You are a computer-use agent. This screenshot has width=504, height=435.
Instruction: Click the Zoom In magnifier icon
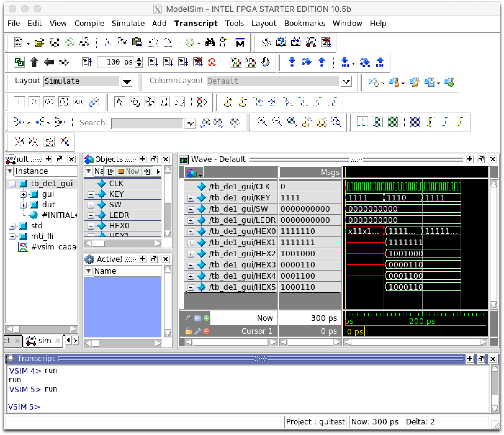262,122
